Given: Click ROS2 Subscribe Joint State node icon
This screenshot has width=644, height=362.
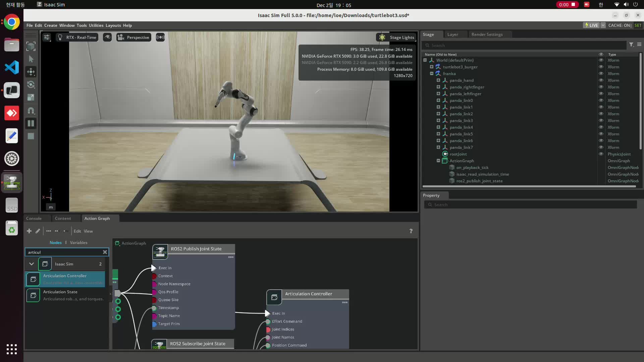Looking at the screenshot, I should pos(159,344).
